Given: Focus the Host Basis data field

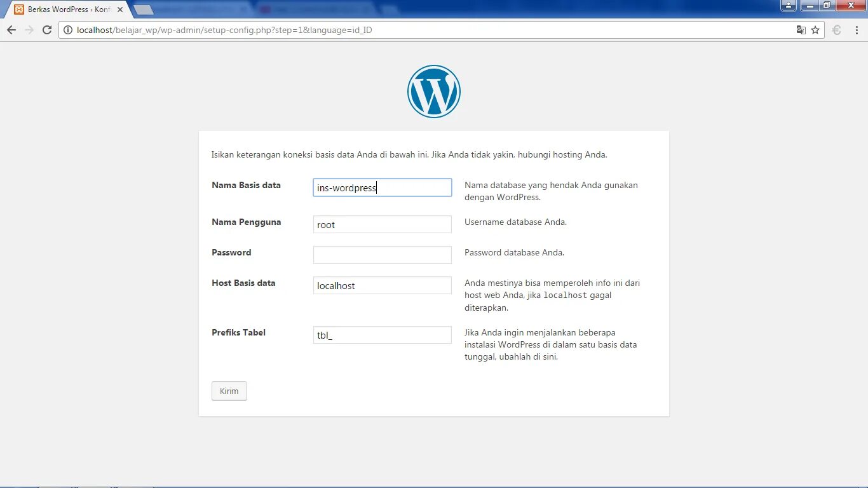Looking at the screenshot, I should point(383,285).
